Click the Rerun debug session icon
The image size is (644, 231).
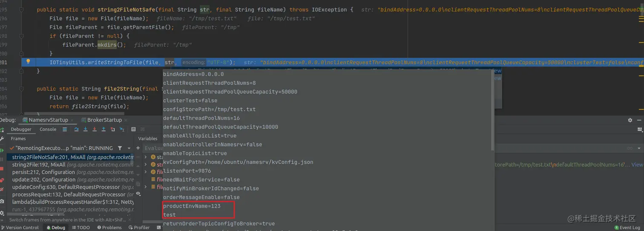coord(2,129)
